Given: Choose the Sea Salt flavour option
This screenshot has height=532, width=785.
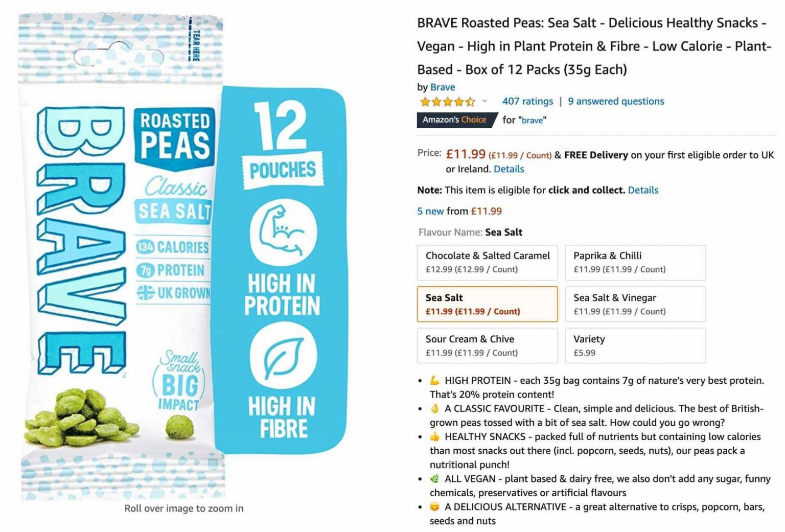Looking at the screenshot, I should (488, 304).
